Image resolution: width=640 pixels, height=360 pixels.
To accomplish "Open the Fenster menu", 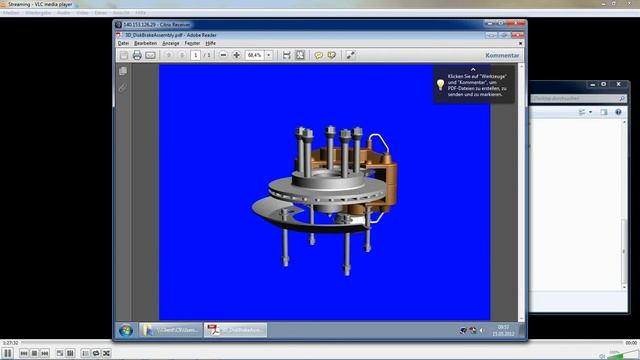I will click(x=192, y=43).
